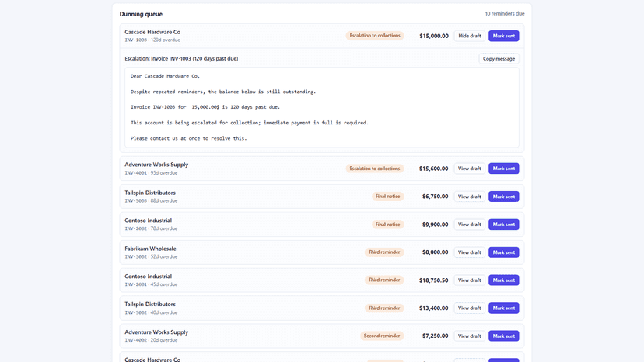The width and height of the screenshot is (644, 362).
Task: Click Escalation to collections badge for Cascade Hardware
Action: [375, 36]
